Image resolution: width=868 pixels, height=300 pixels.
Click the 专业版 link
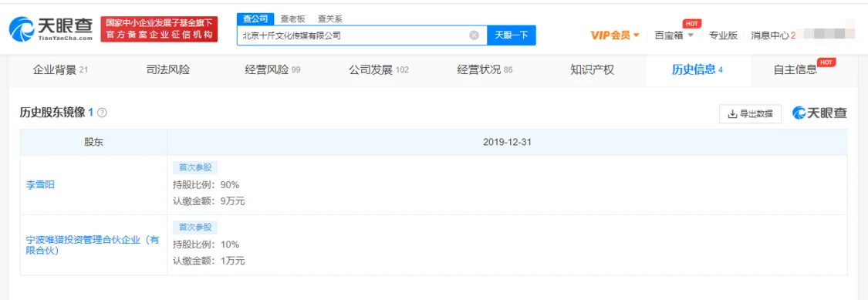click(x=724, y=35)
